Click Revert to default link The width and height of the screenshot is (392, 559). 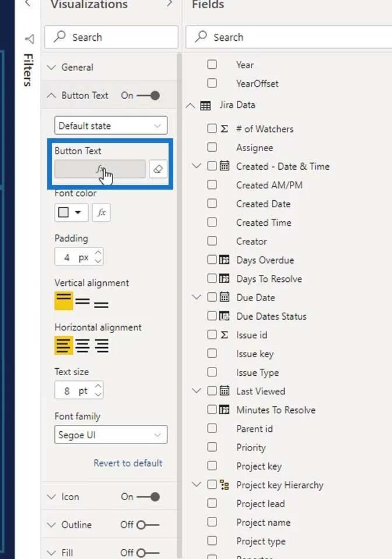click(x=128, y=463)
